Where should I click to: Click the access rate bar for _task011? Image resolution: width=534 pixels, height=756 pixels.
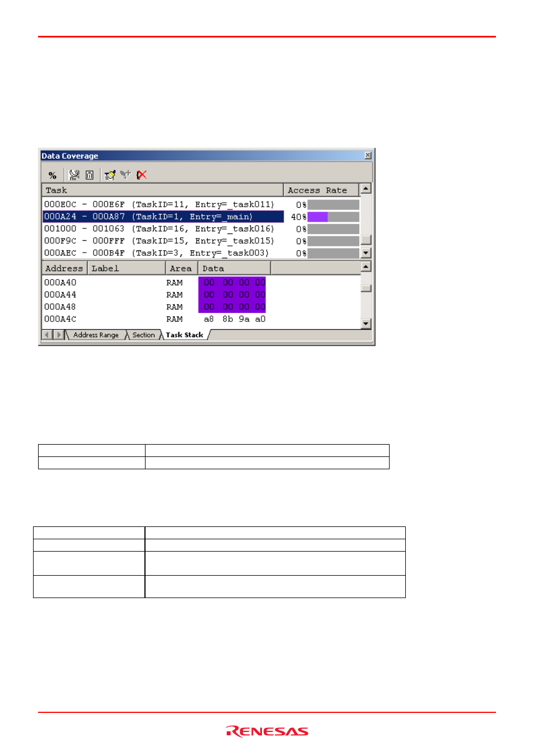point(333,204)
